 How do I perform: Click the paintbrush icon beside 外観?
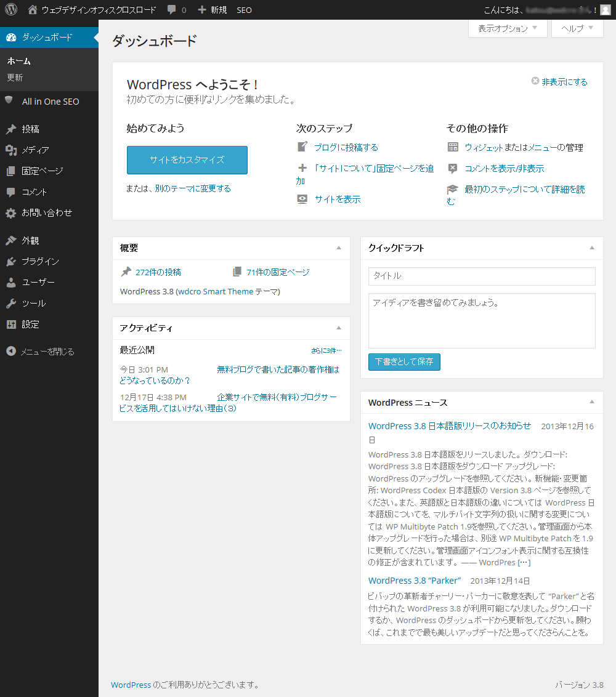[x=11, y=241]
